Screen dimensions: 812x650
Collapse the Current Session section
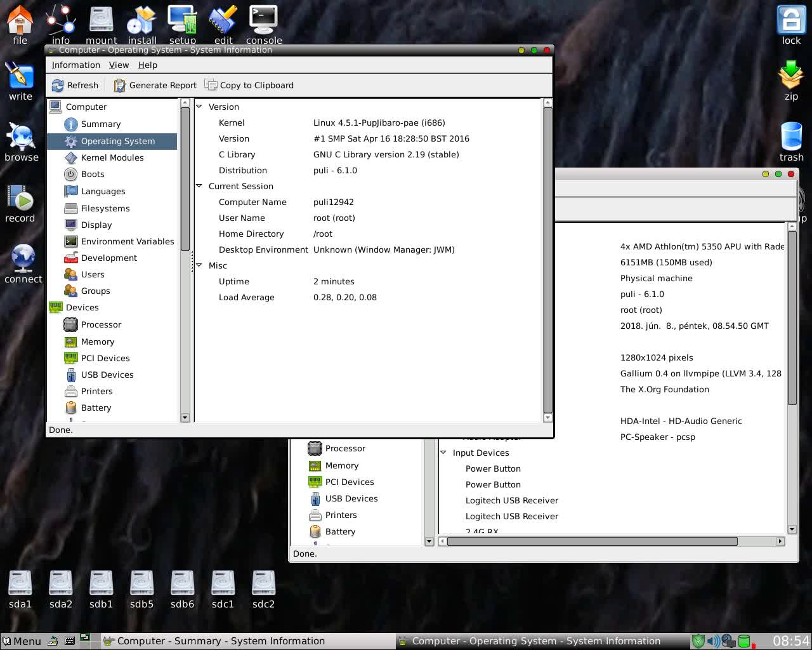click(x=199, y=186)
